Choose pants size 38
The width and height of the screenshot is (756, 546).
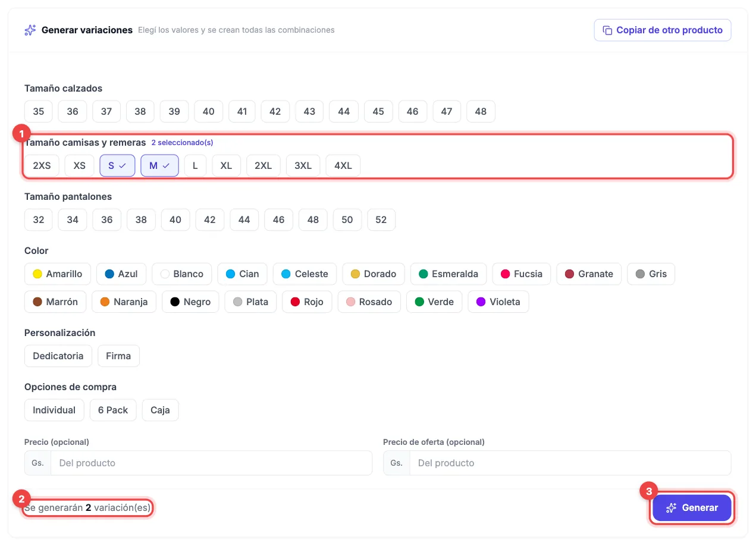141,220
